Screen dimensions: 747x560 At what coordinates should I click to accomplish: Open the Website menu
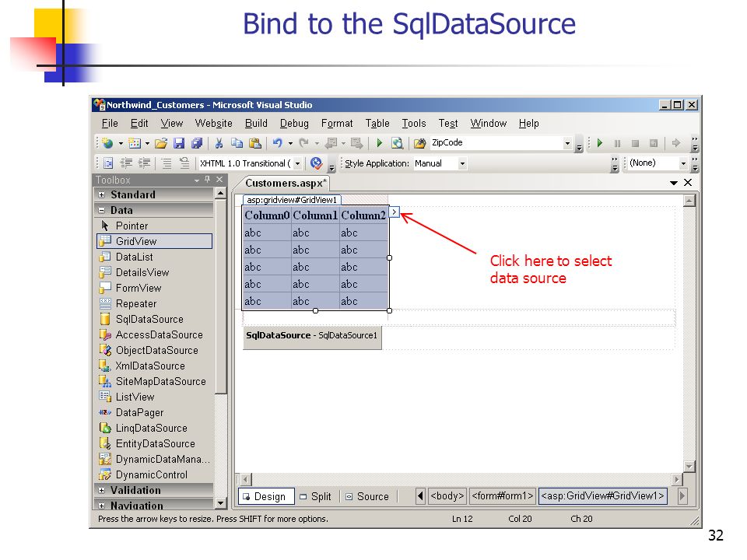(214, 124)
